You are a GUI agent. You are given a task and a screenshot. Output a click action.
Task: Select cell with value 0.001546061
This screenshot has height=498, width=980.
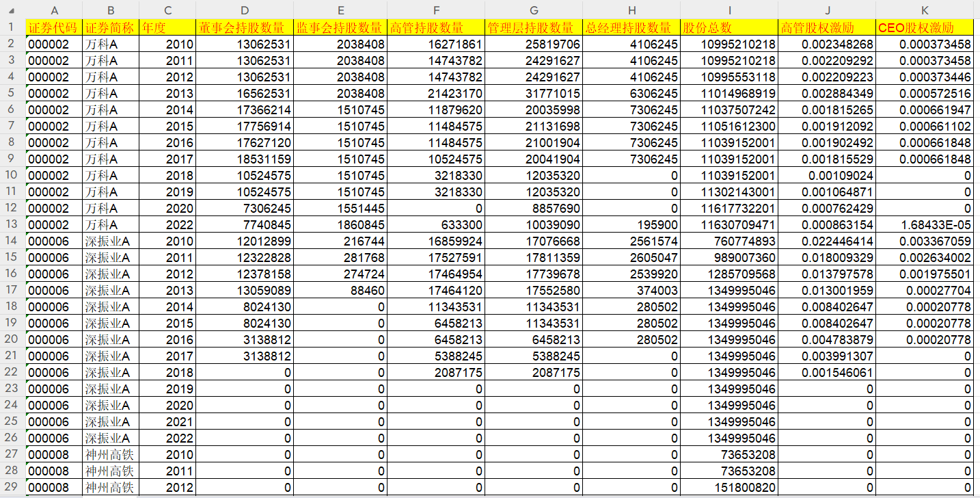tap(827, 372)
